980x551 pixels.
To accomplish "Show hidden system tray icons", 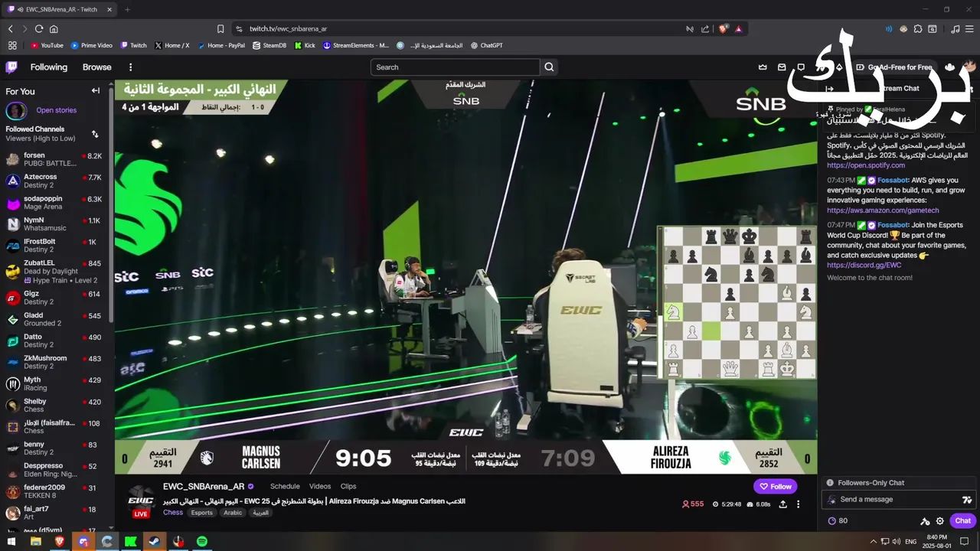I will coord(874,541).
